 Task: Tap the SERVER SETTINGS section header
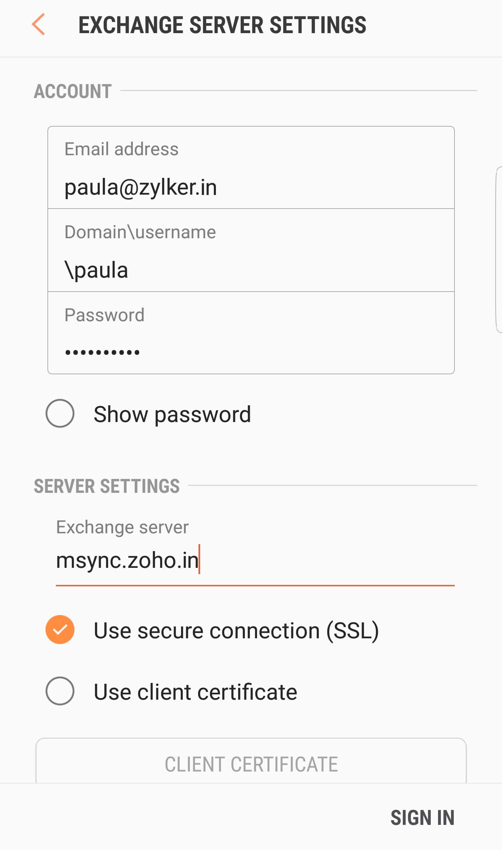(107, 486)
